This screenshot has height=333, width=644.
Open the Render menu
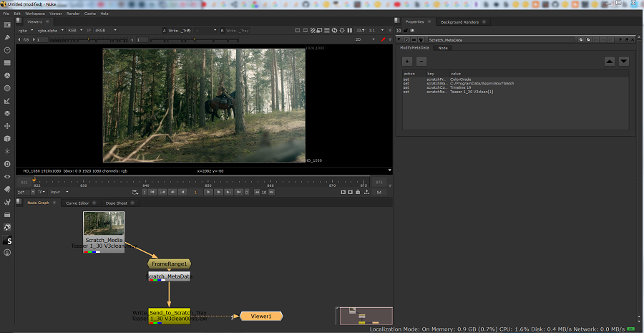(73, 14)
